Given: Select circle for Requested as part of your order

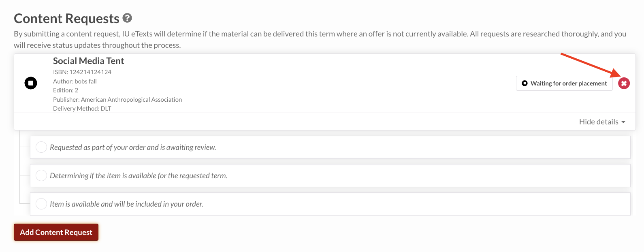Looking at the screenshot, I should click(41, 147).
